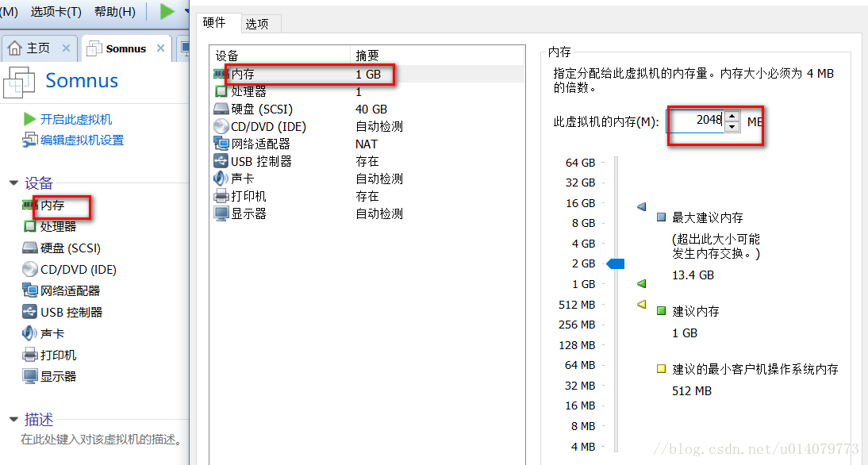Viewport: 868px width, 465px height.
Task: Click the 40 GB hard disk summary value
Action: coord(371,109)
